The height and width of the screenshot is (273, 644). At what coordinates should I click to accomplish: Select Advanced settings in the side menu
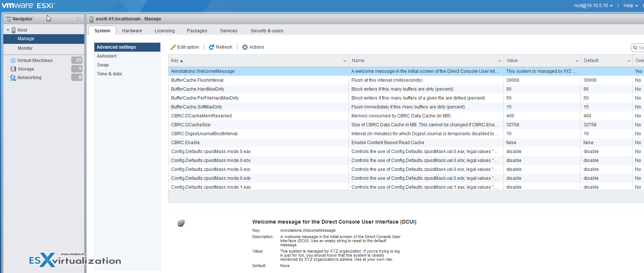tap(127, 47)
